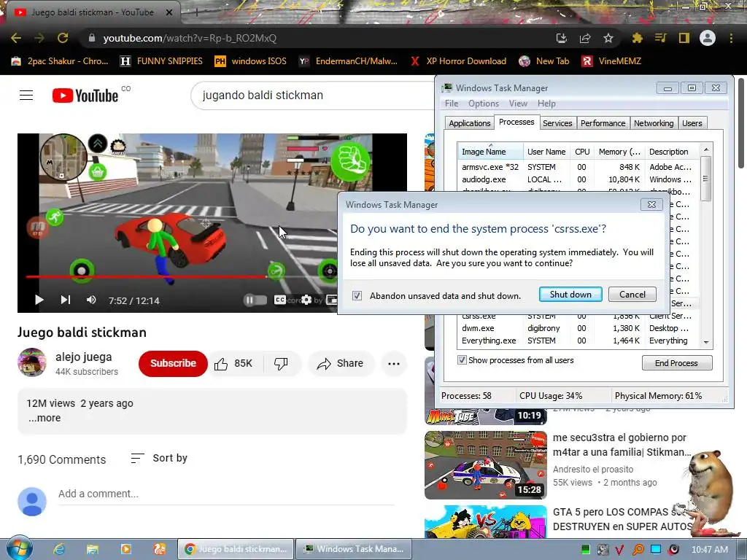The width and height of the screenshot is (747, 560).
Task: Skip to the next video
Action: 66,300
